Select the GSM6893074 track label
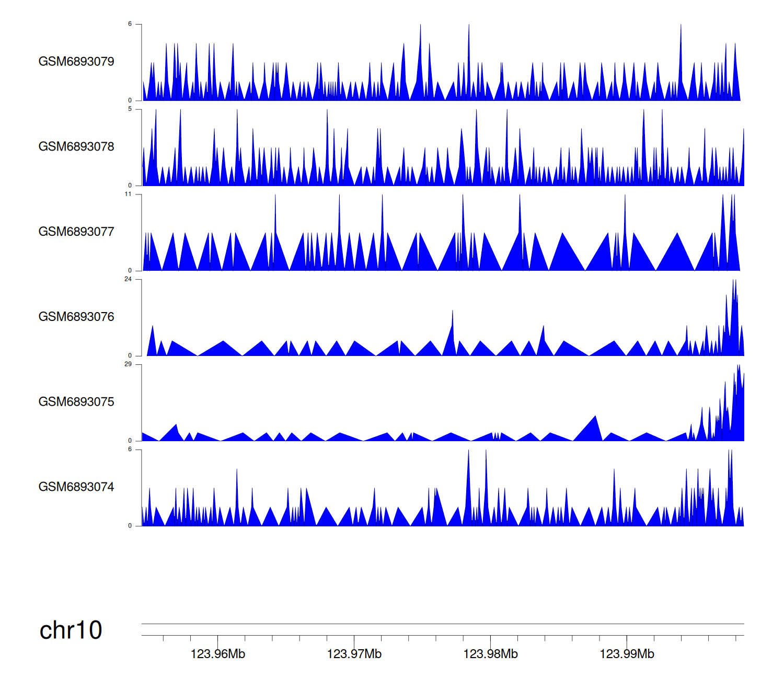This screenshot has width=784, height=690. point(76,487)
